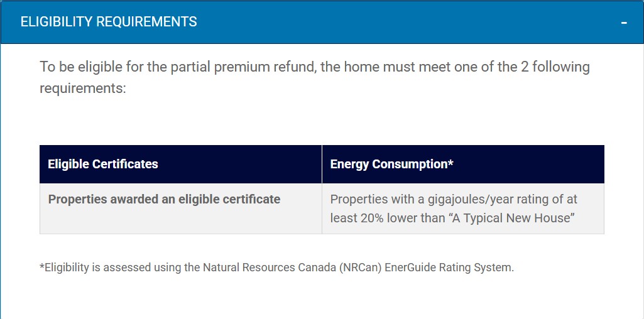Screen dimensions: 644x319
Task: Click the ELIGIBILITY REQUIREMENTS accordion title
Action: (x=109, y=22)
